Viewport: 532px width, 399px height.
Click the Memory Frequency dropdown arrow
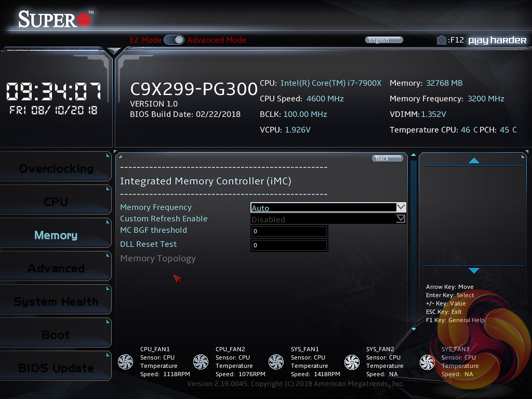pos(401,207)
